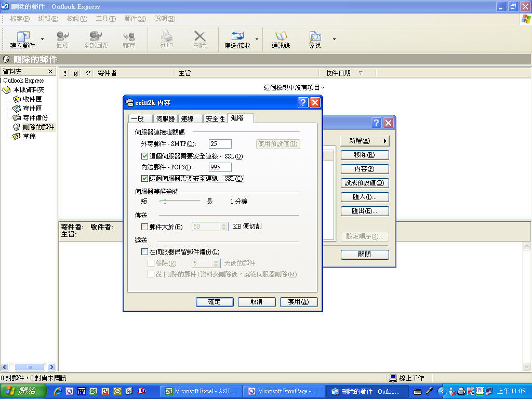Viewport: 532px width, 399px height.
Task: Click 關閉 in the accounts window
Action: pyautogui.click(x=365, y=255)
